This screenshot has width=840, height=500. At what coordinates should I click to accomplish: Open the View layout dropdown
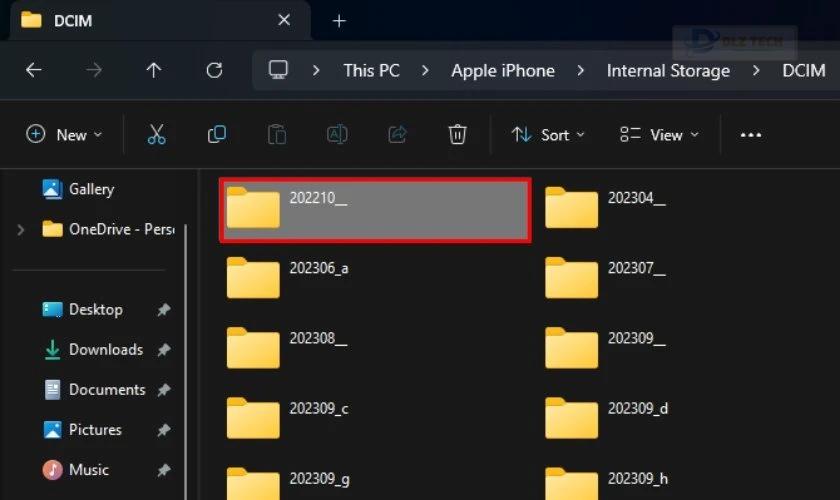point(659,135)
